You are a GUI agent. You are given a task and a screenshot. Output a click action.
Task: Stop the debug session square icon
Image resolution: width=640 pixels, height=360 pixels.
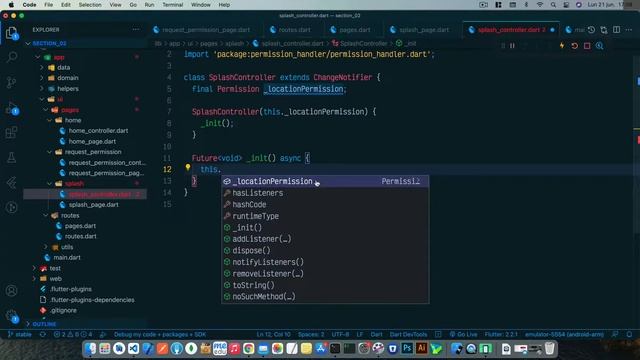587,46
